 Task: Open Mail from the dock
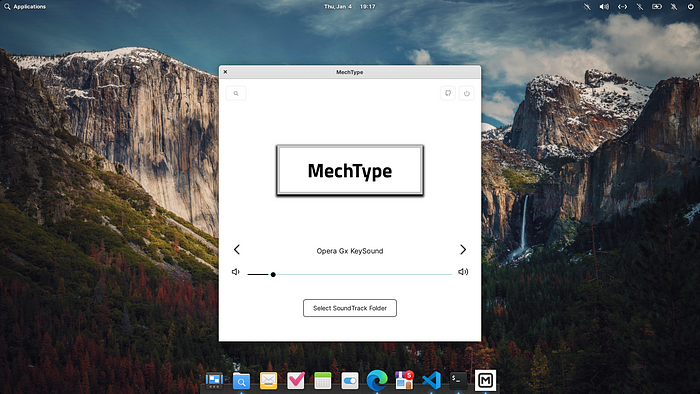[268, 380]
